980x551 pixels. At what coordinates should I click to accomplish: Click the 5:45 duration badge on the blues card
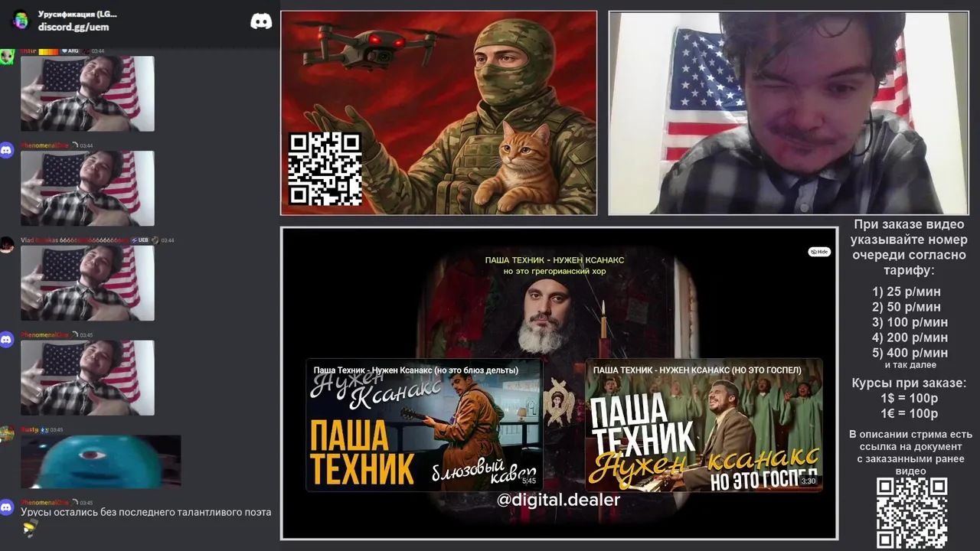point(529,481)
